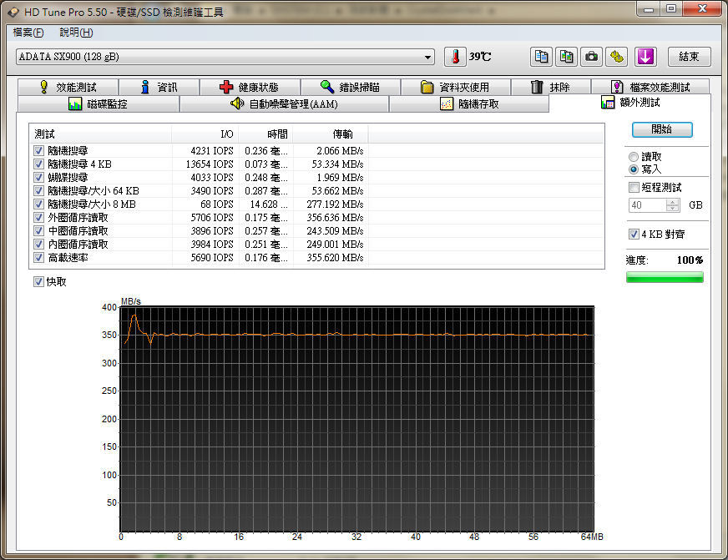Select the 讀取 read radio button

point(634,157)
